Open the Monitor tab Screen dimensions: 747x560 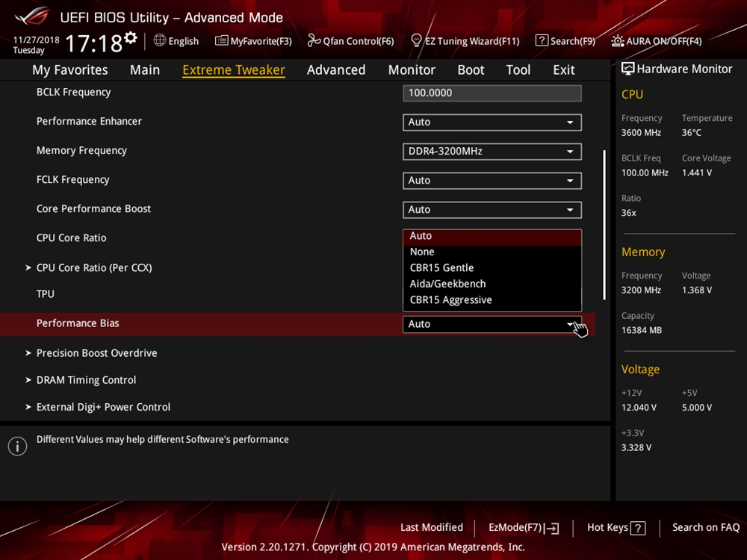(x=412, y=70)
